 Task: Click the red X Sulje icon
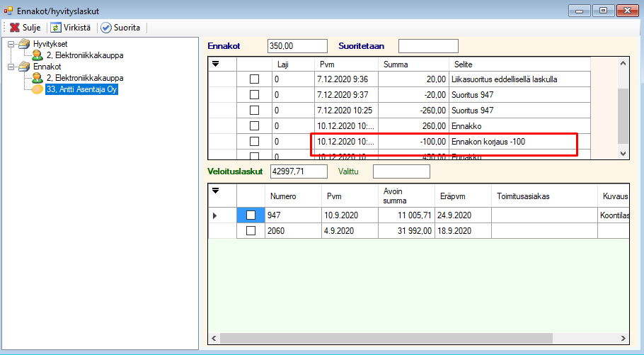[14, 28]
